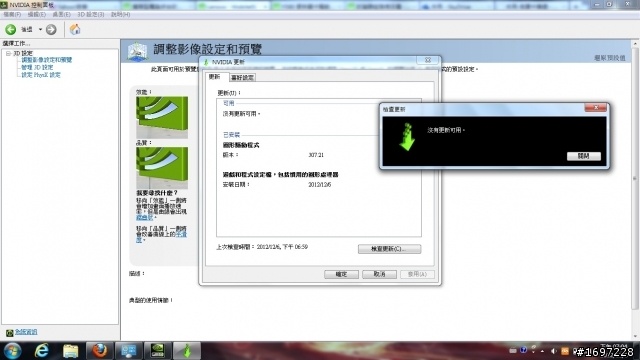Screen dimensions: 640x360
Task: Switch to the 喜好設定 tab
Action: (x=242, y=78)
